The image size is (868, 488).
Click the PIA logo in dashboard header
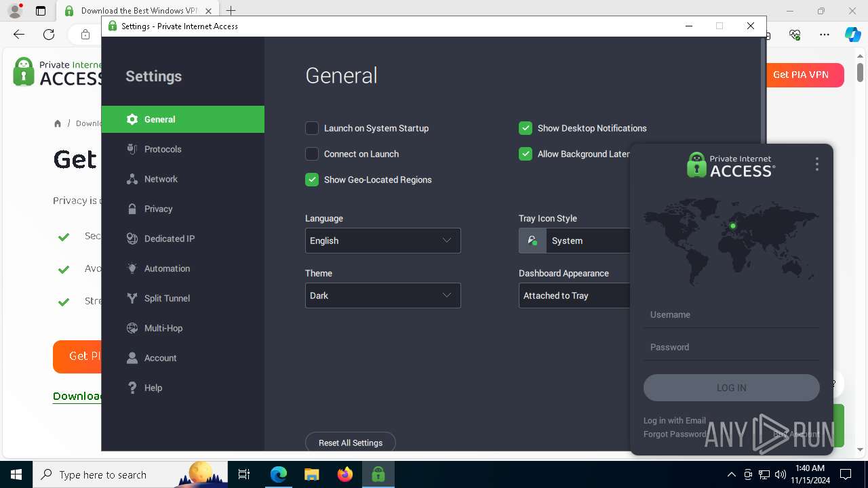click(731, 165)
